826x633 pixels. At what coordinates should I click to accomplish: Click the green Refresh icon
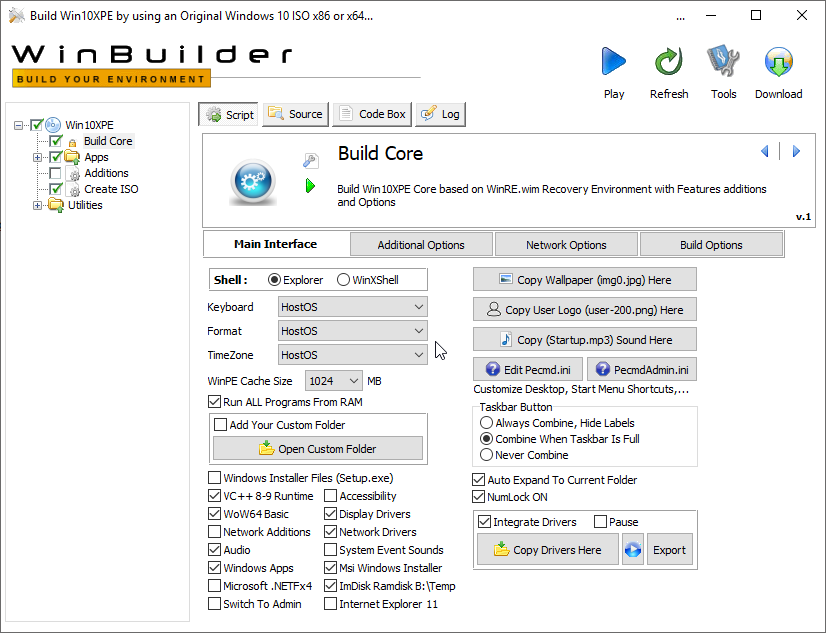coord(668,62)
